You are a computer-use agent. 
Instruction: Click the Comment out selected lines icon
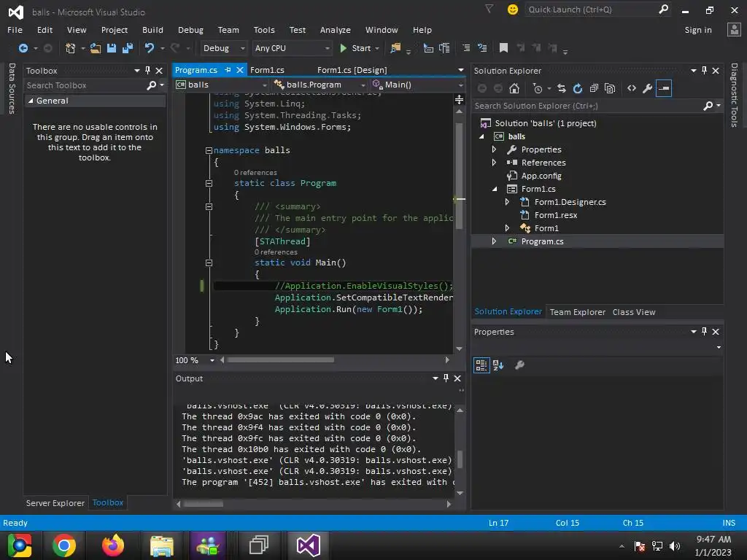[466, 48]
